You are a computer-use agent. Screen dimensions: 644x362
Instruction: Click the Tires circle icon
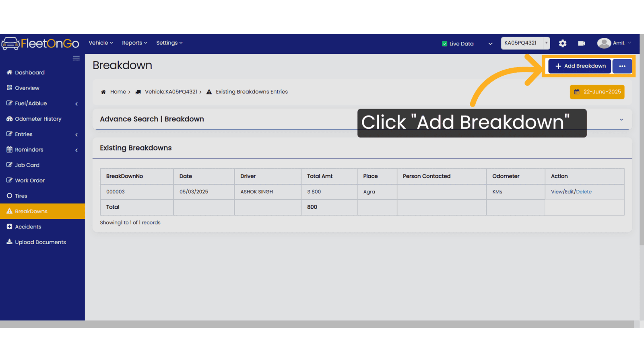[9, 196]
